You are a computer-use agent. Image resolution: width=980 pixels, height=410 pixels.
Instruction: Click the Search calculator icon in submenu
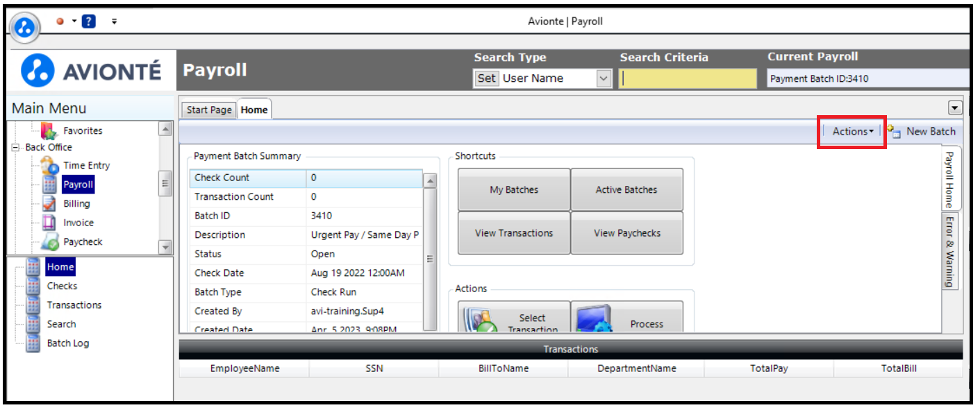coord(33,324)
